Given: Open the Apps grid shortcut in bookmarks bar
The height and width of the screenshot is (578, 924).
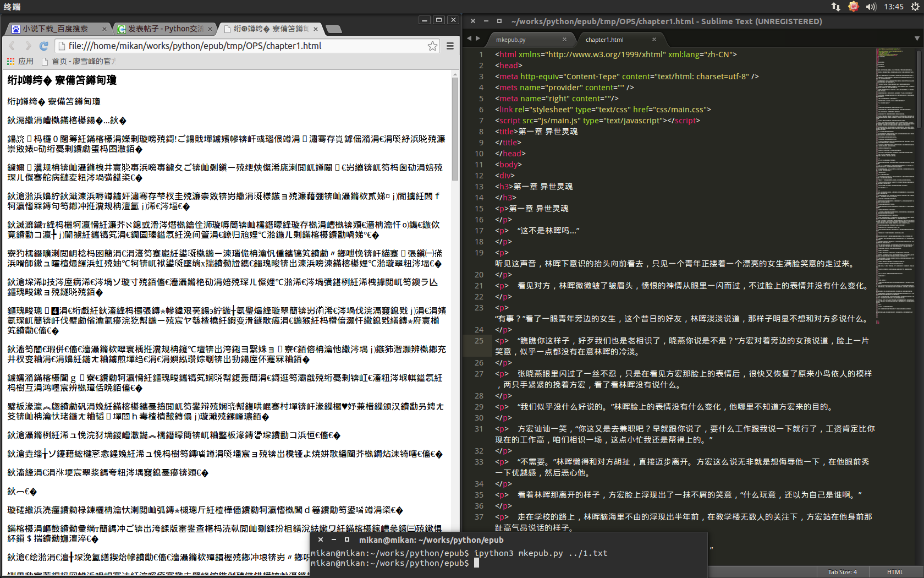Looking at the screenshot, I should coord(20,61).
